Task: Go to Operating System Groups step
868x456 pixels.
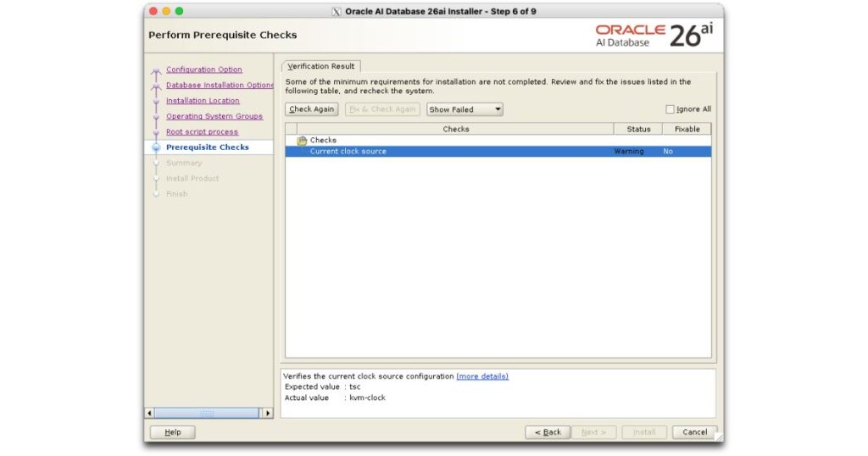Action: point(214,116)
